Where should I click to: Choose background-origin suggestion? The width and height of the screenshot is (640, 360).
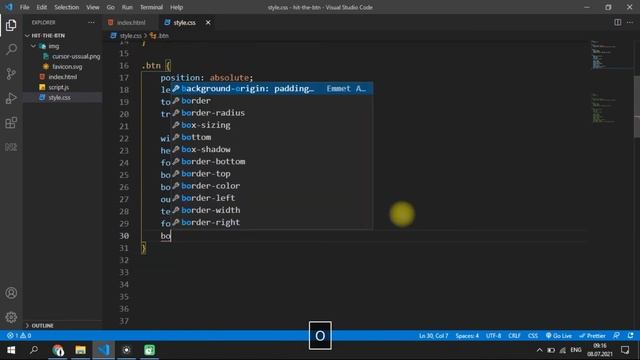pyautogui.click(x=271, y=89)
